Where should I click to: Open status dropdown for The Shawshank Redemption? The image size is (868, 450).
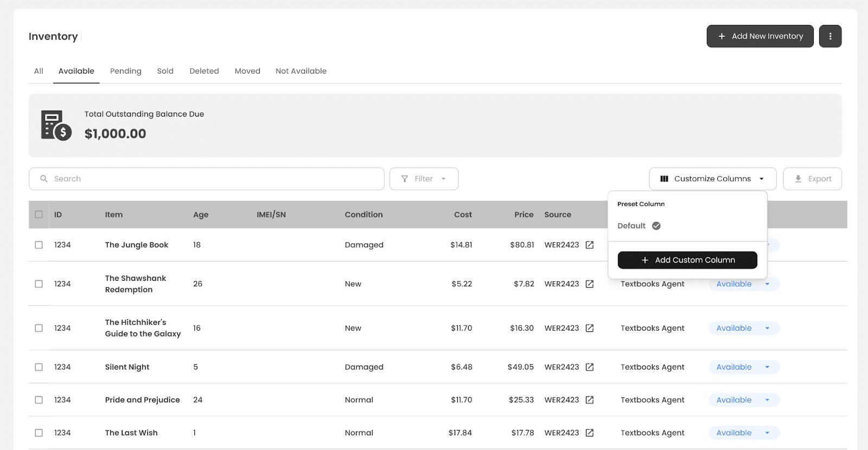pos(744,284)
